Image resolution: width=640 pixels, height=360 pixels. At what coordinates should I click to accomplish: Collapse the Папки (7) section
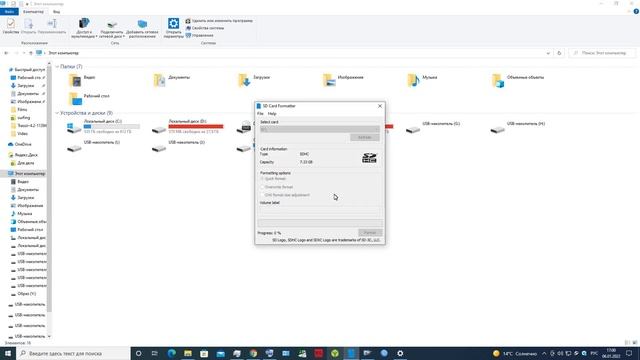click(58, 67)
